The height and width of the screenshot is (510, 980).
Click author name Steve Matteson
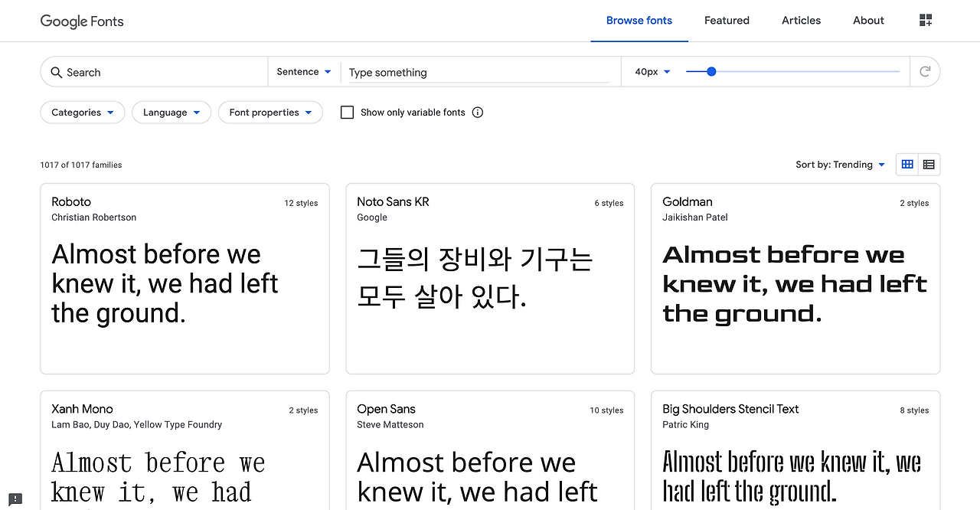click(x=390, y=424)
